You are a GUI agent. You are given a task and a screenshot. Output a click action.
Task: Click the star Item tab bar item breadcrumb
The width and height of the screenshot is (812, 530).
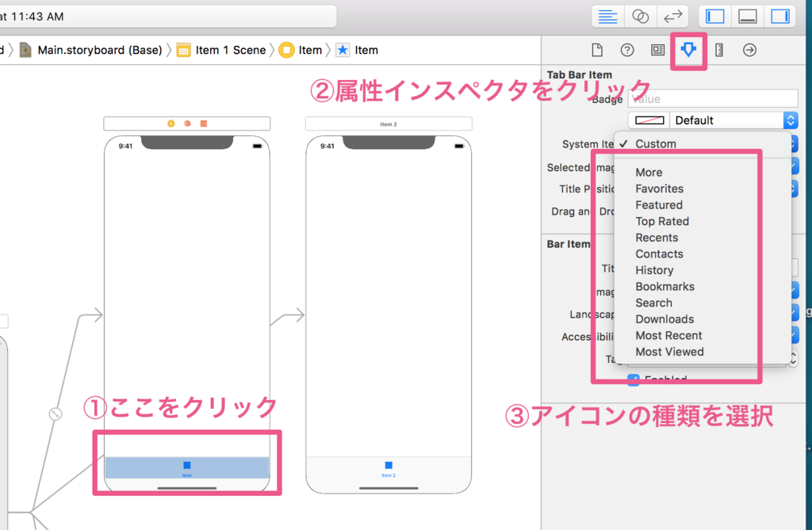(x=358, y=50)
